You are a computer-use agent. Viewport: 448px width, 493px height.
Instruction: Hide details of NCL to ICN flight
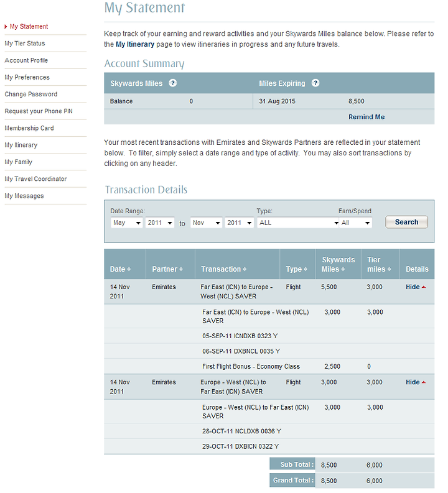click(416, 382)
